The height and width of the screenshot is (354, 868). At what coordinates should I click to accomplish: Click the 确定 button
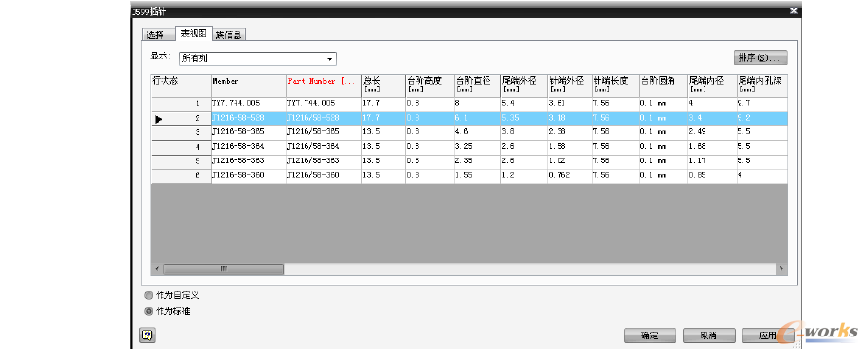[x=649, y=336]
